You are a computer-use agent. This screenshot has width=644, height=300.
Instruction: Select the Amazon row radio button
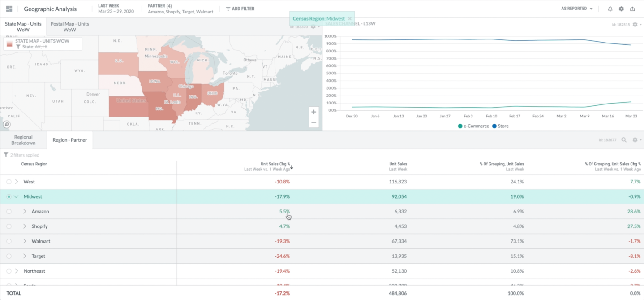(9, 211)
